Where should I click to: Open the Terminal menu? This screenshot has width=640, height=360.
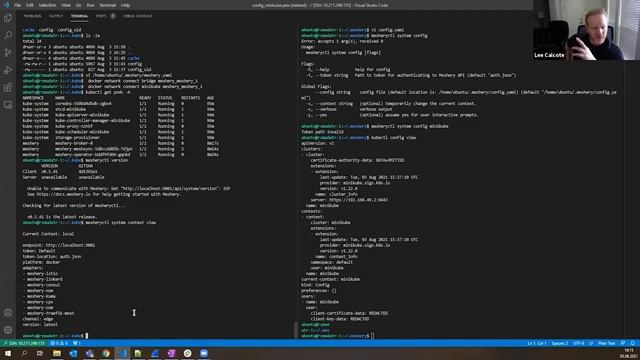point(108,5)
